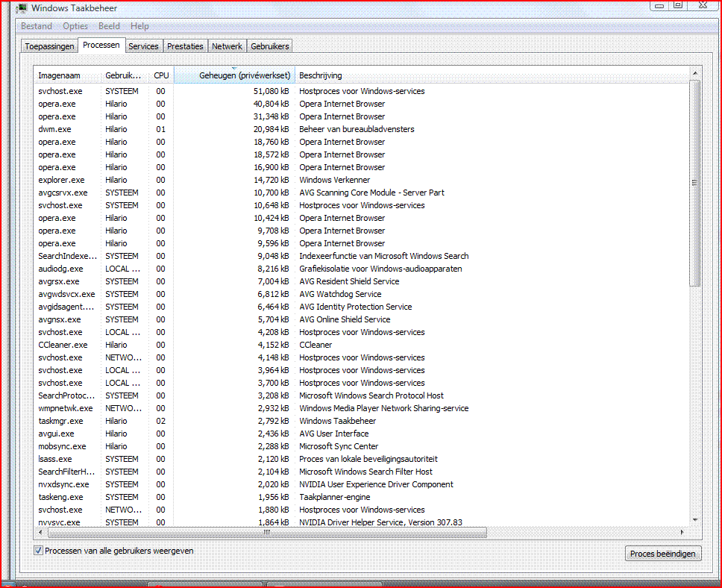Select the avgidsagent process row
Viewport: 722px width, 588px height.
point(361,307)
